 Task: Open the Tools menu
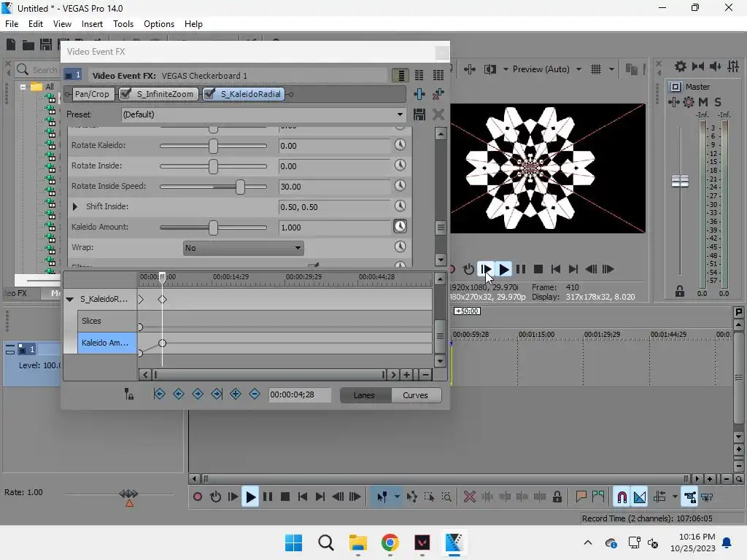click(123, 24)
